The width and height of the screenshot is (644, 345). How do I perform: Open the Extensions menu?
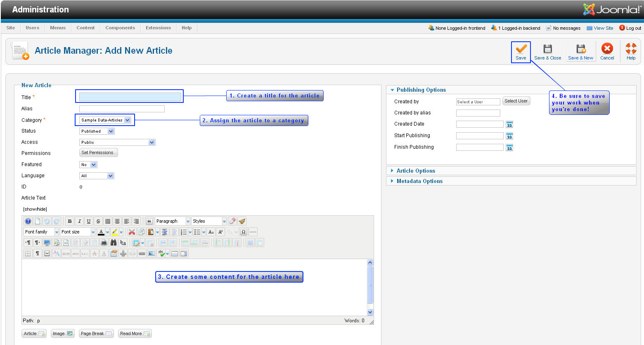(158, 28)
